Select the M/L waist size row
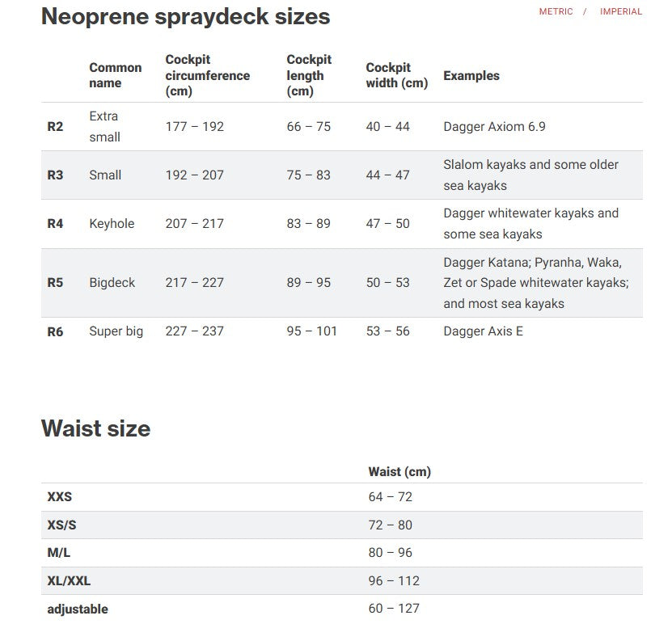 [x=58, y=553]
